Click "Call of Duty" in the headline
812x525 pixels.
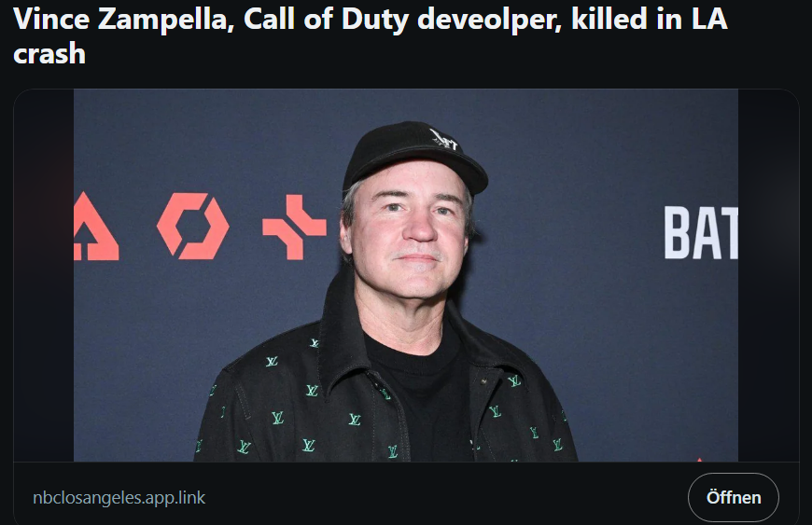[x=327, y=20]
